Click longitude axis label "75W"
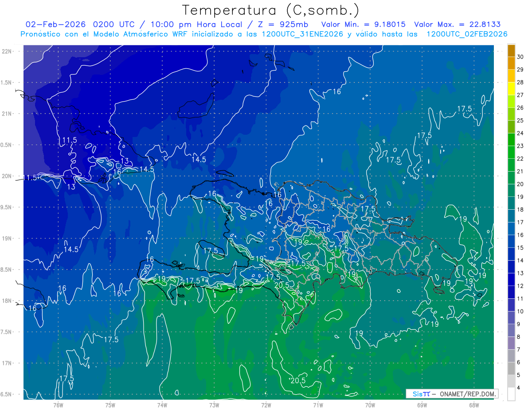 tap(110, 404)
